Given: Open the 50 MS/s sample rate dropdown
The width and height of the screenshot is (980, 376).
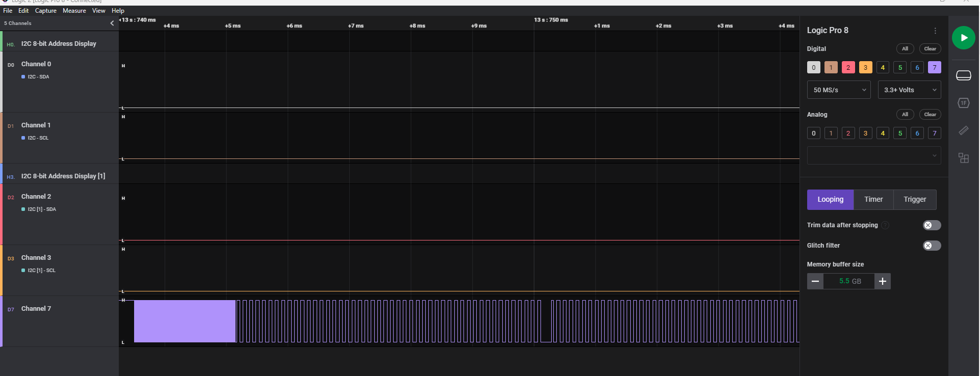Looking at the screenshot, I should (839, 90).
